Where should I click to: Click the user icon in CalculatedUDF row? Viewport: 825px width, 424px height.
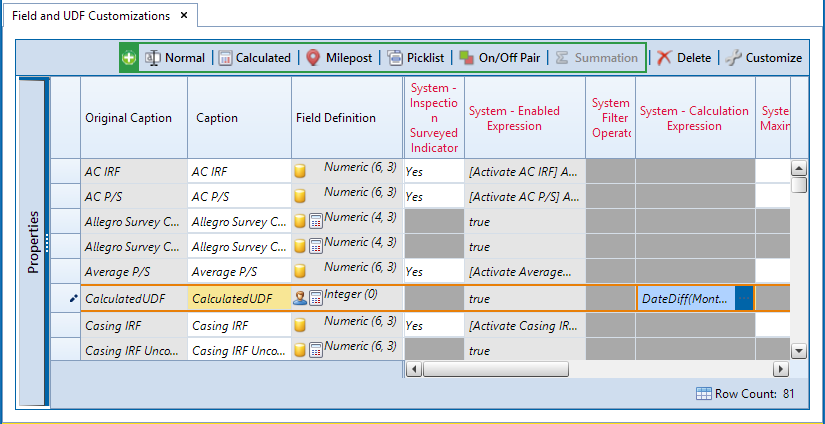pyautogui.click(x=300, y=298)
